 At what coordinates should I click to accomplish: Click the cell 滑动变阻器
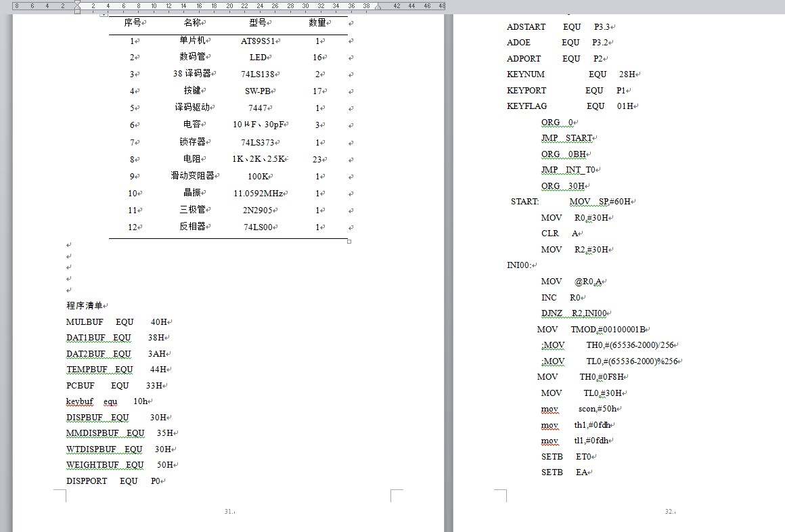193,175
